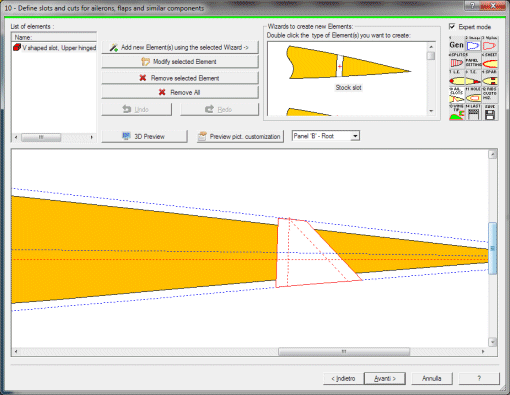
Task: Toggle the Expert mode checkbox
Action: 452,26
